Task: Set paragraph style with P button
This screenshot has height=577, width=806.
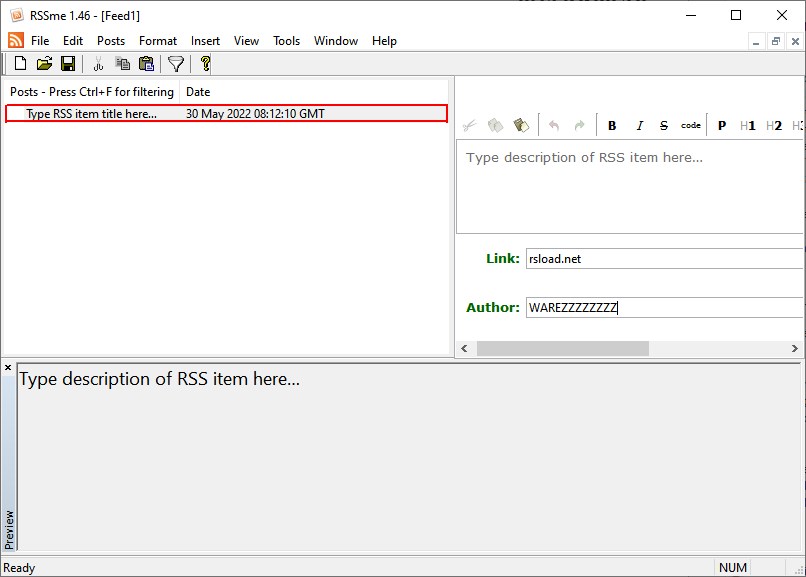Action: pos(722,125)
